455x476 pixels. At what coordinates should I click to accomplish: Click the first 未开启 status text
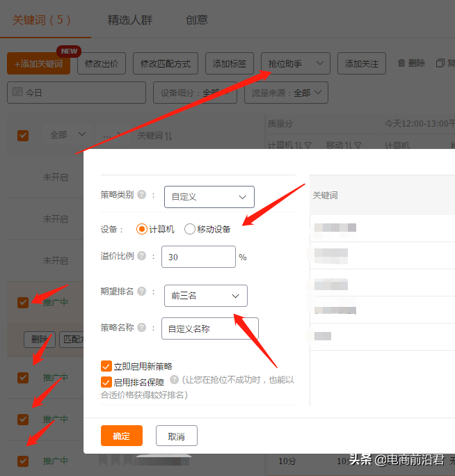[55, 177]
